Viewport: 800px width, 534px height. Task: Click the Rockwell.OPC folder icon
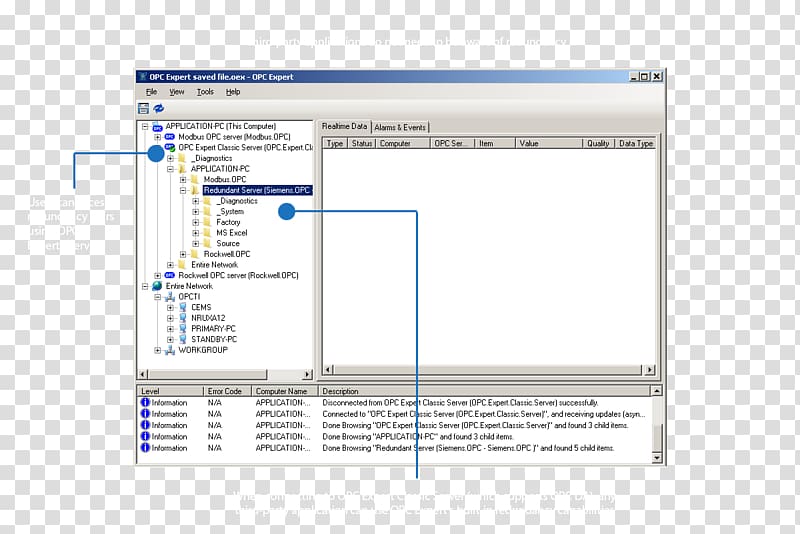pyautogui.click(x=194, y=254)
